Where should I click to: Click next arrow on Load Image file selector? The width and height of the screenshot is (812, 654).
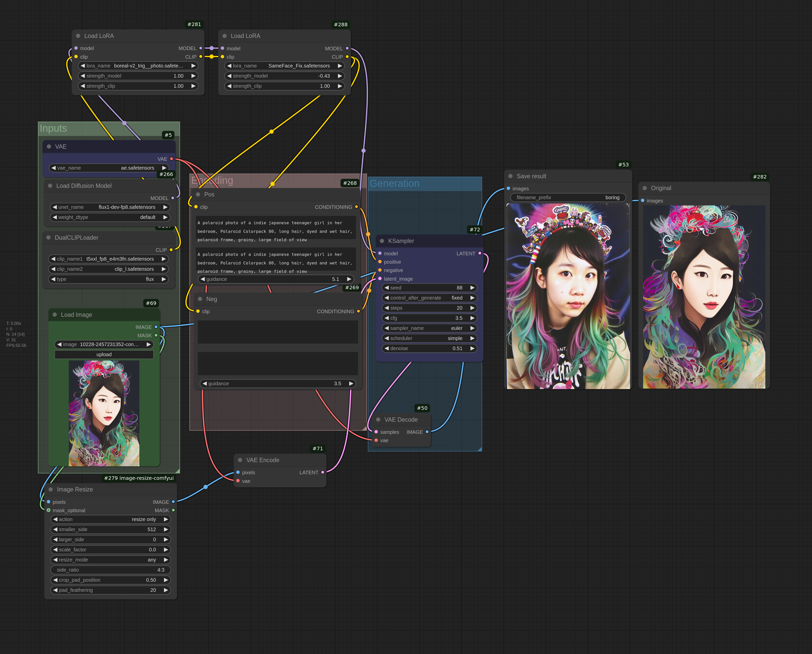[x=148, y=344]
